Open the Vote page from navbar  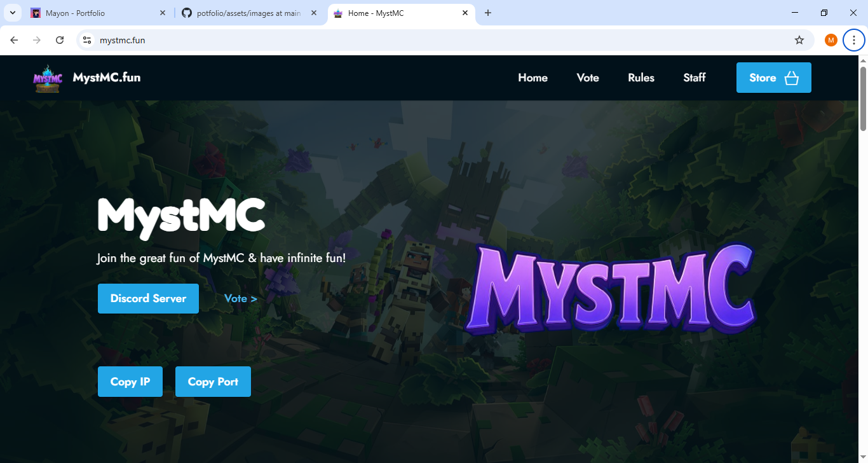[587, 78]
